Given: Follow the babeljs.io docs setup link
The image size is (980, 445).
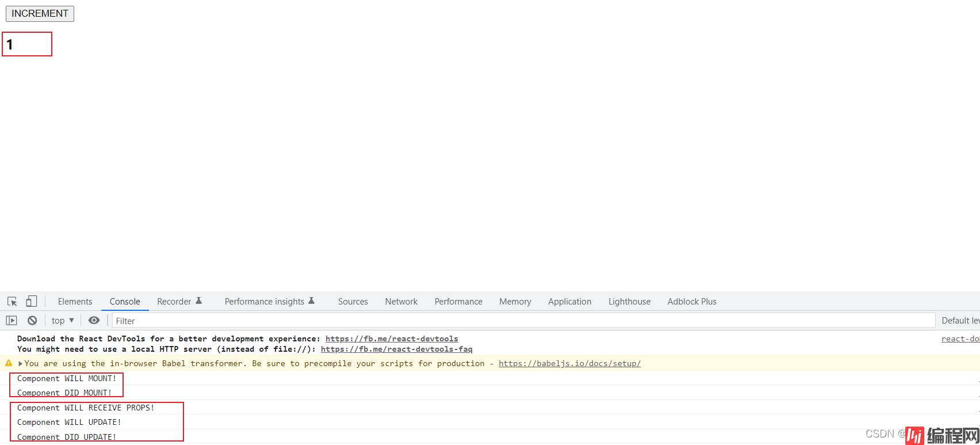Looking at the screenshot, I should [569, 364].
